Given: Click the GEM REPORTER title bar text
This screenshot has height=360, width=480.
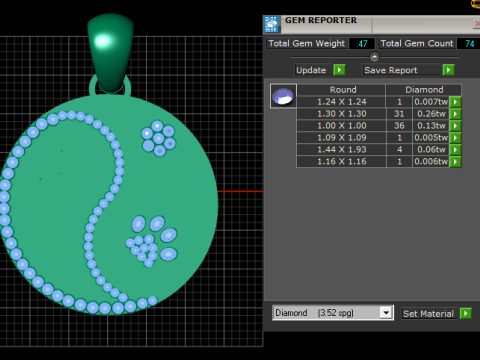Looking at the screenshot, I should pos(321,20).
